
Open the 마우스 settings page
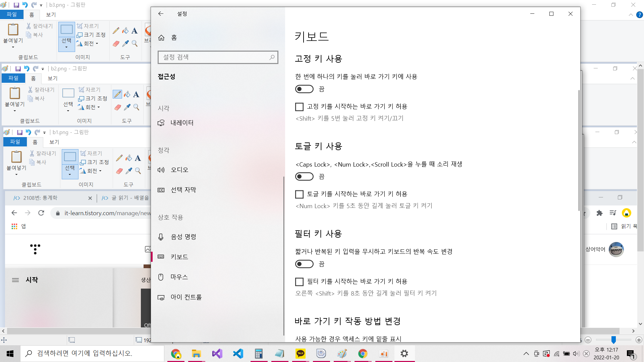[x=179, y=277]
